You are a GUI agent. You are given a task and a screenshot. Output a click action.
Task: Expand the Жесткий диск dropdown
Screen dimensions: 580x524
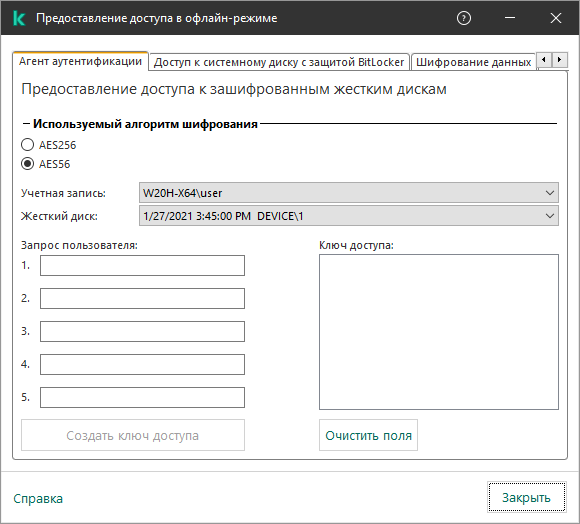[x=349, y=216]
